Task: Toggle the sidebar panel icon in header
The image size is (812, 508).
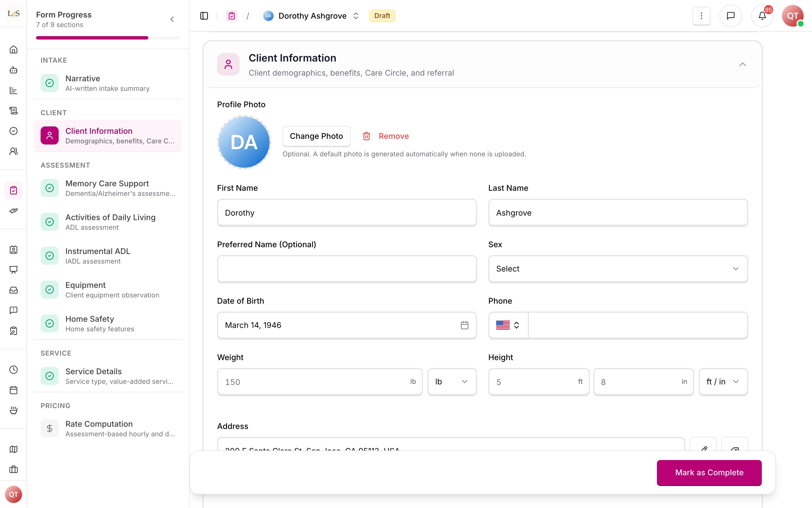Action: [204, 16]
